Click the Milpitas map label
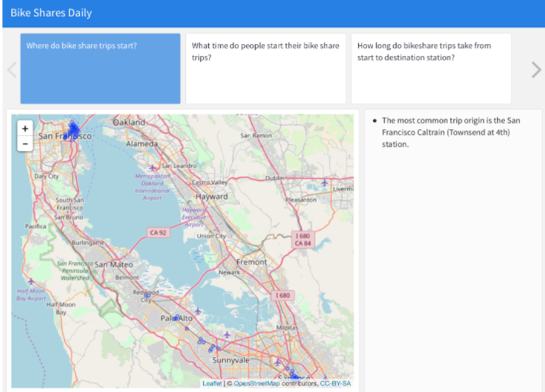545x392 pixels. [287, 328]
